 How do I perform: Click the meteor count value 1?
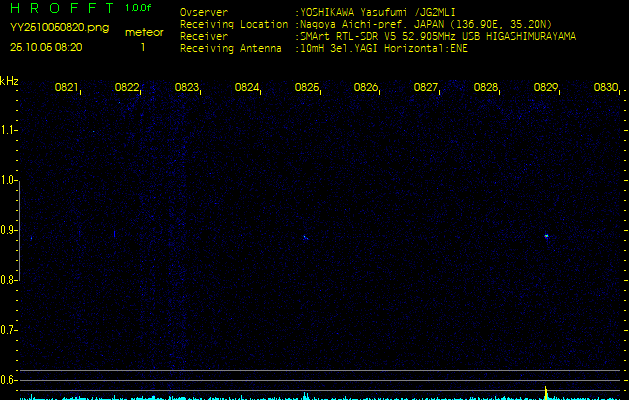[x=142, y=47]
